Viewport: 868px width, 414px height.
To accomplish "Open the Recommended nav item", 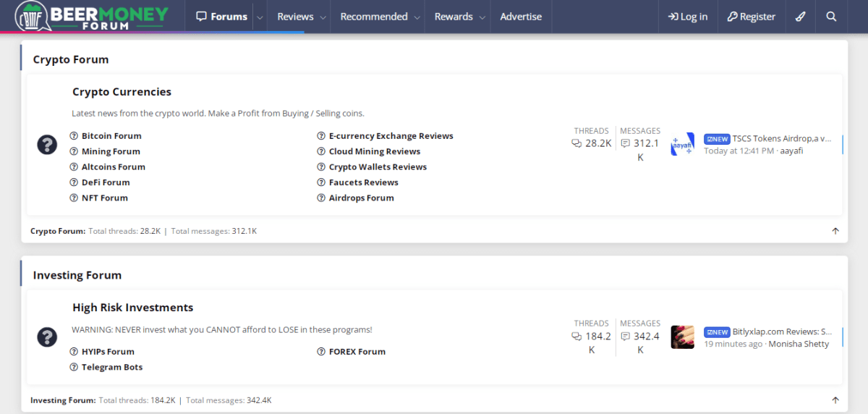I will 373,17.
